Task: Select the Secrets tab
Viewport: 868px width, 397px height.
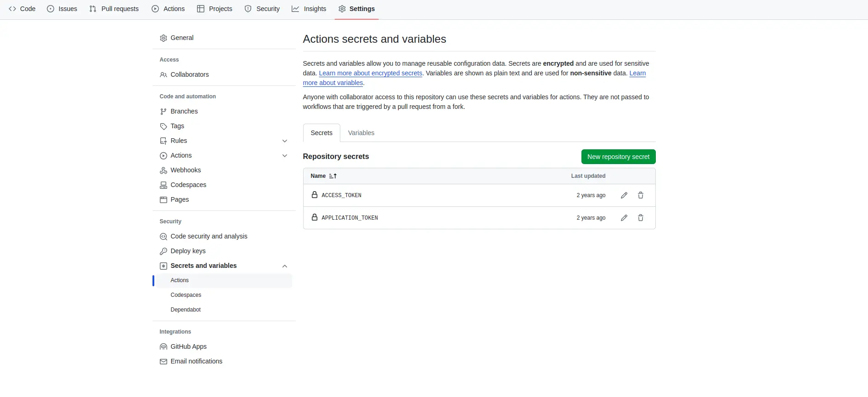Action: 321,133
